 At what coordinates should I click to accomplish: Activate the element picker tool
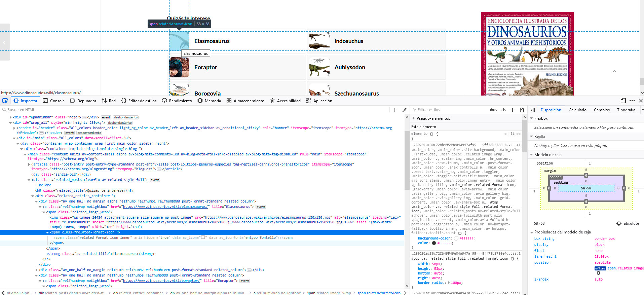click(x=5, y=101)
